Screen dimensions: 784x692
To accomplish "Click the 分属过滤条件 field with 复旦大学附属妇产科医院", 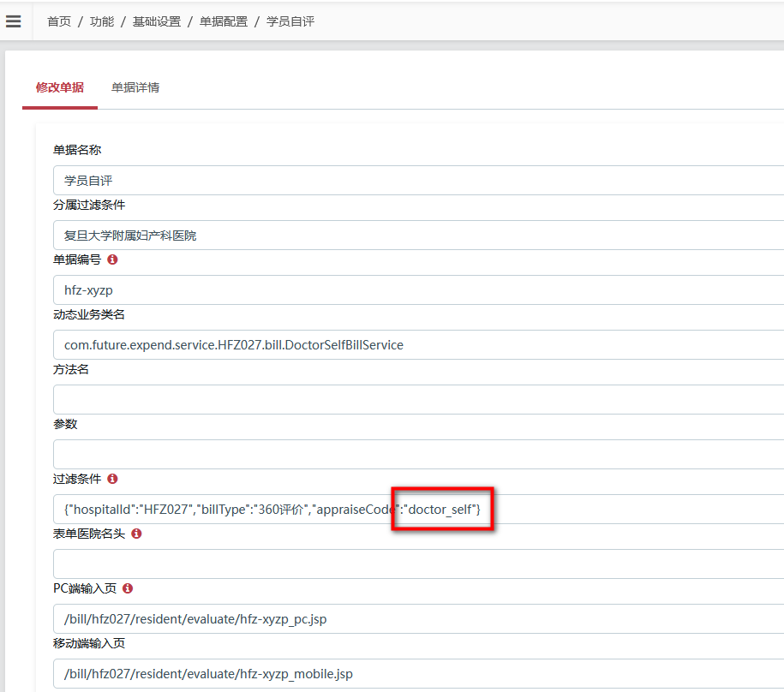I will (418, 236).
